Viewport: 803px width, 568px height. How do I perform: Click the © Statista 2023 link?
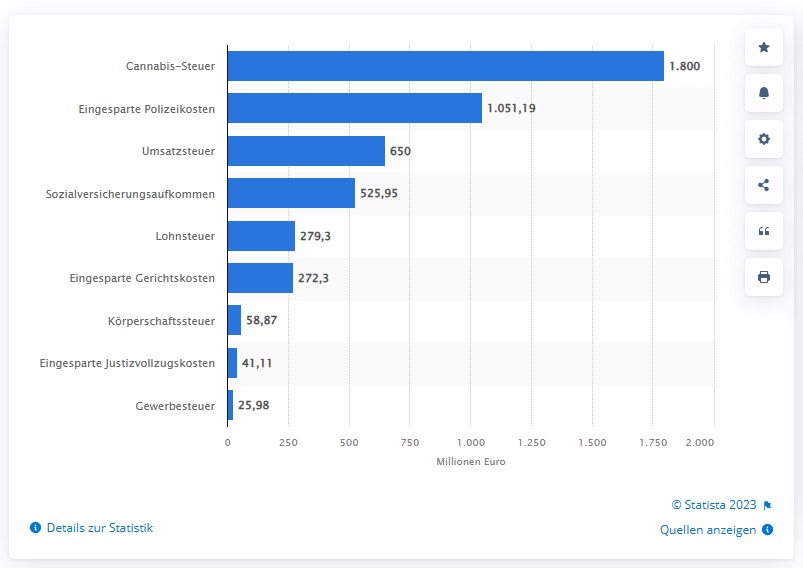click(714, 505)
